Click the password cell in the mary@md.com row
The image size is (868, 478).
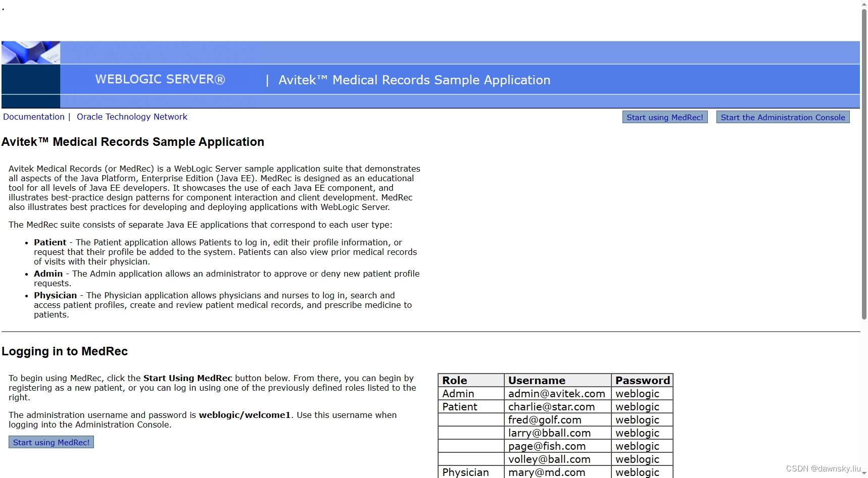pos(642,472)
